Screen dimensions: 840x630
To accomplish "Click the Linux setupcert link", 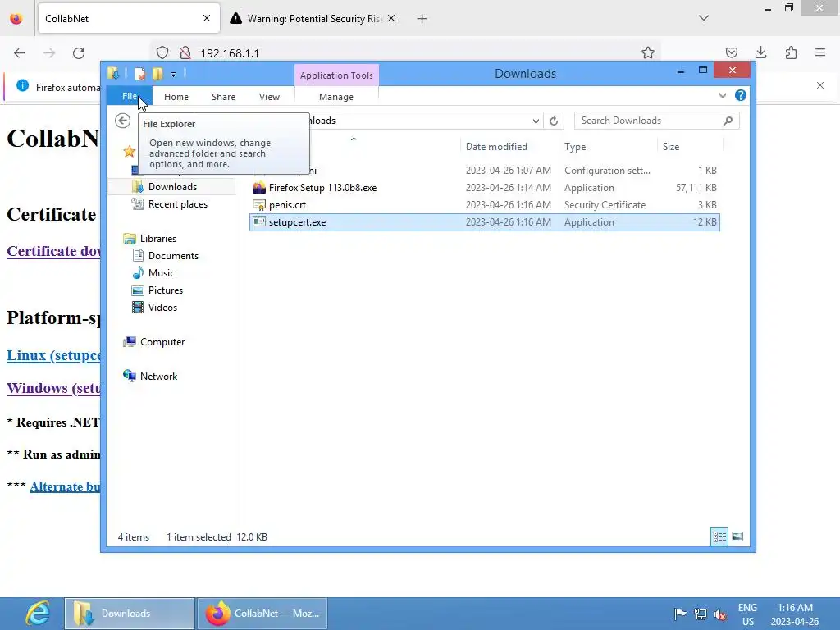I will (53, 355).
